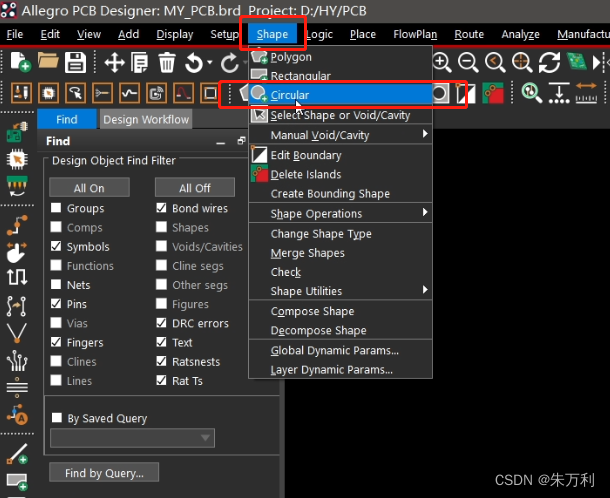This screenshot has width=610, height=498.
Task: Click the green magnifier inspect icon
Action: pos(531,93)
